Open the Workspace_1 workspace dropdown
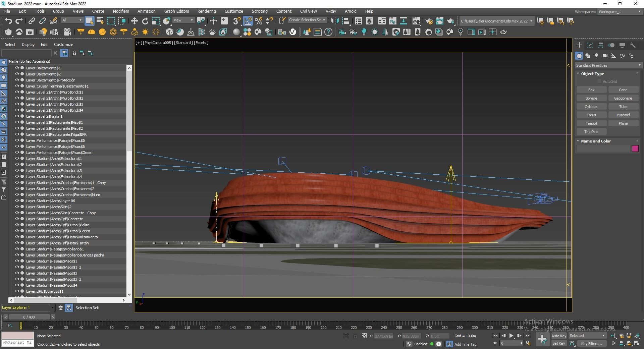This screenshot has width=644, height=349. (x=619, y=12)
